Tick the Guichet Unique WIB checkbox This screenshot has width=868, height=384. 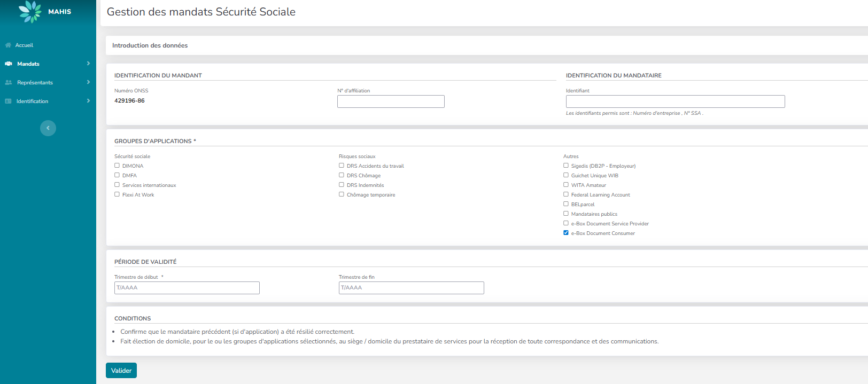point(566,175)
